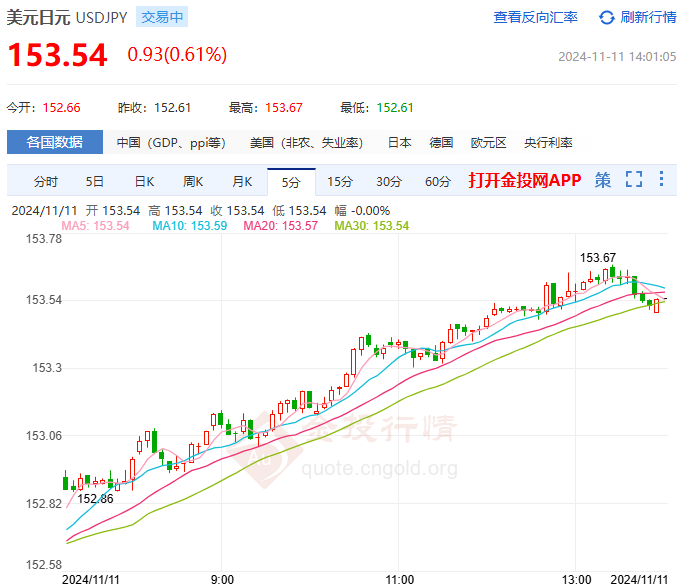Viewport: 683px width, 586px height.
Task: Open fullscreen chart view icon
Action: tap(634, 179)
